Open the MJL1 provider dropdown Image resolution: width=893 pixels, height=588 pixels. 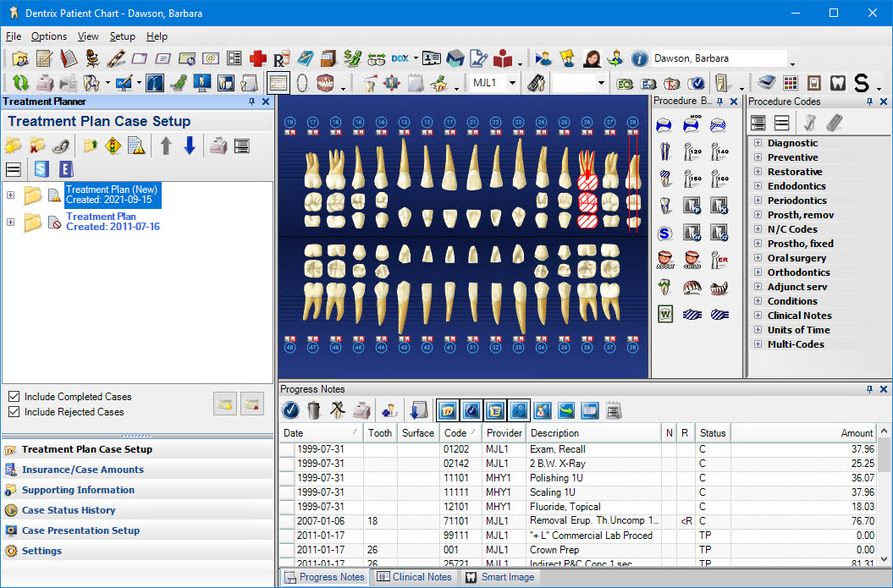tap(512, 83)
